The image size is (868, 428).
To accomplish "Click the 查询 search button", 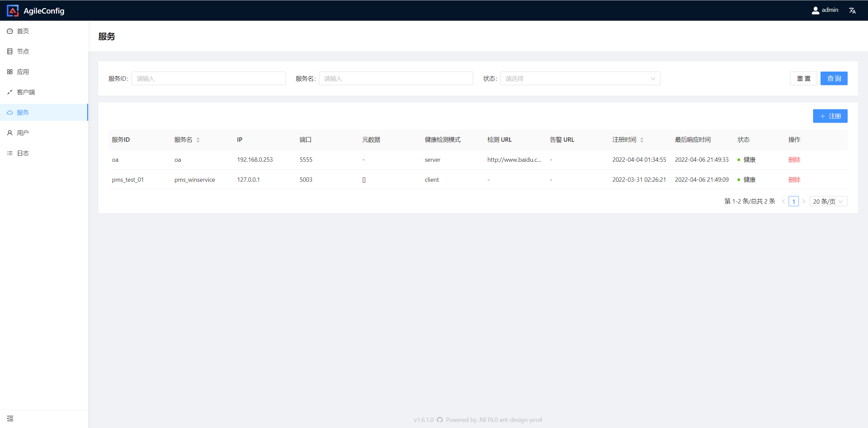I will click(834, 79).
